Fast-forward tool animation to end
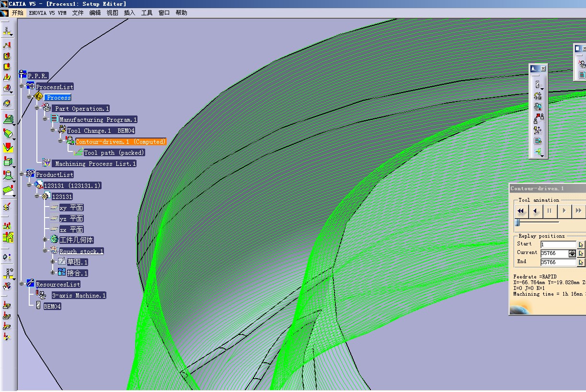586x392 pixels. (x=578, y=210)
